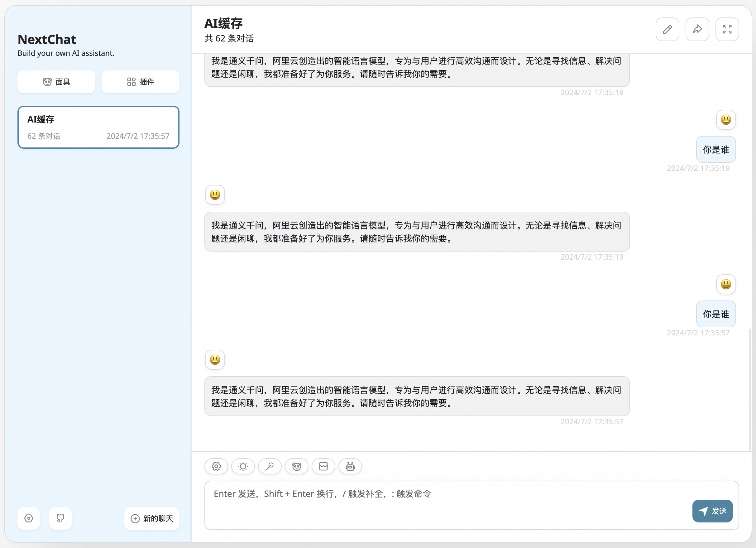Screen dimensions: 756x548
Task: Open the 插件 panel
Action: (x=140, y=82)
